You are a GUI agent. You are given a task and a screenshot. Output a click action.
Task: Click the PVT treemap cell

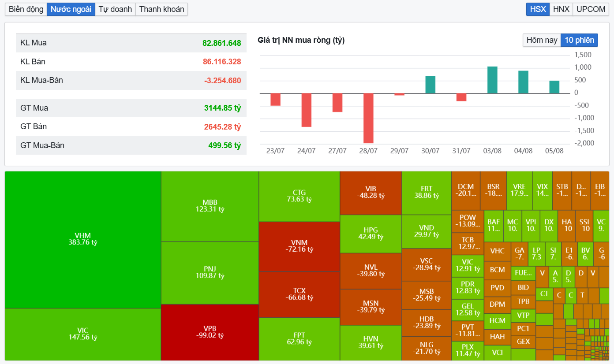468,331
